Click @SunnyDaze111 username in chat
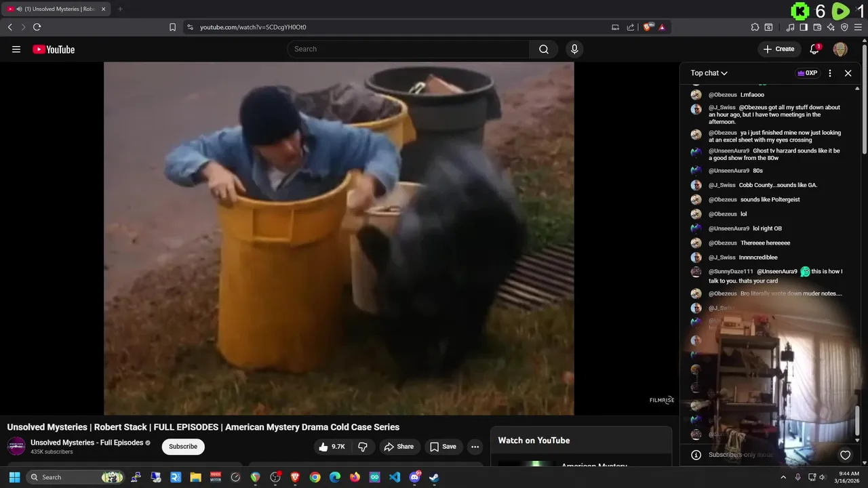The image size is (868, 488). [x=731, y=271]
